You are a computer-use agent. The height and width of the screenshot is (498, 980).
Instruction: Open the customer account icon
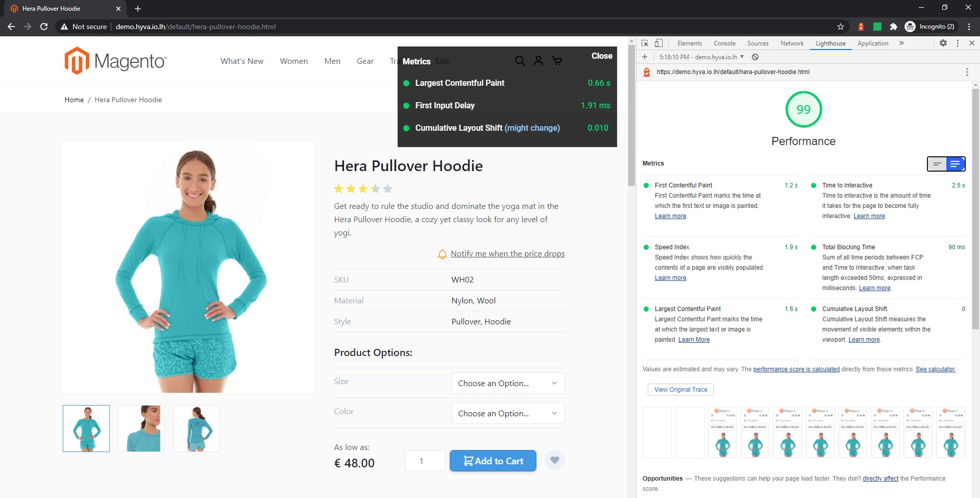click(x=538, y=61)
